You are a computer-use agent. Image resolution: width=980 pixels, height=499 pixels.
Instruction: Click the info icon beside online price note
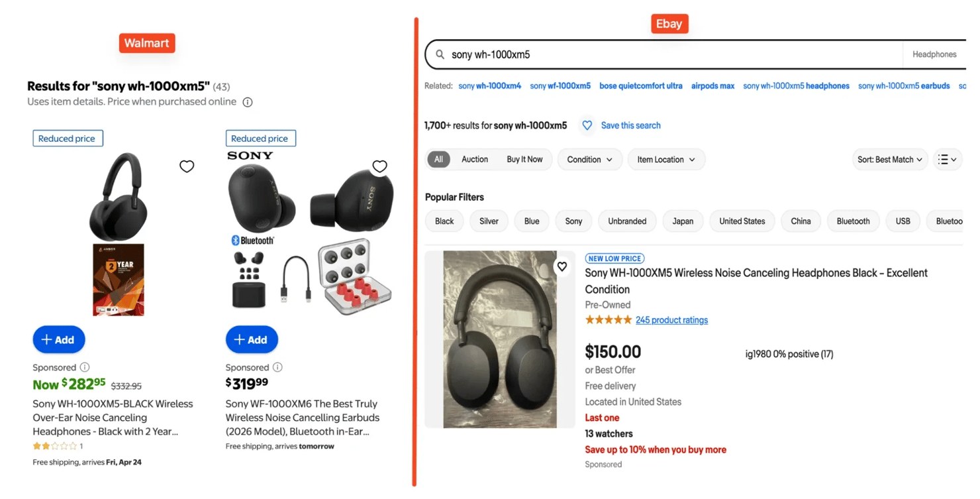click(x=248, y=102)
